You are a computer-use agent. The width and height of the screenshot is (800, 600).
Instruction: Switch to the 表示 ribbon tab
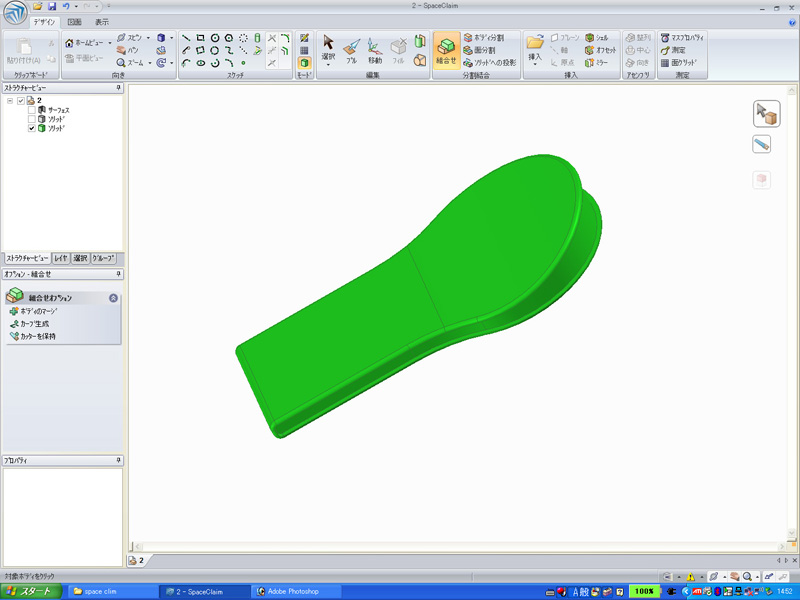pos(102,21)
